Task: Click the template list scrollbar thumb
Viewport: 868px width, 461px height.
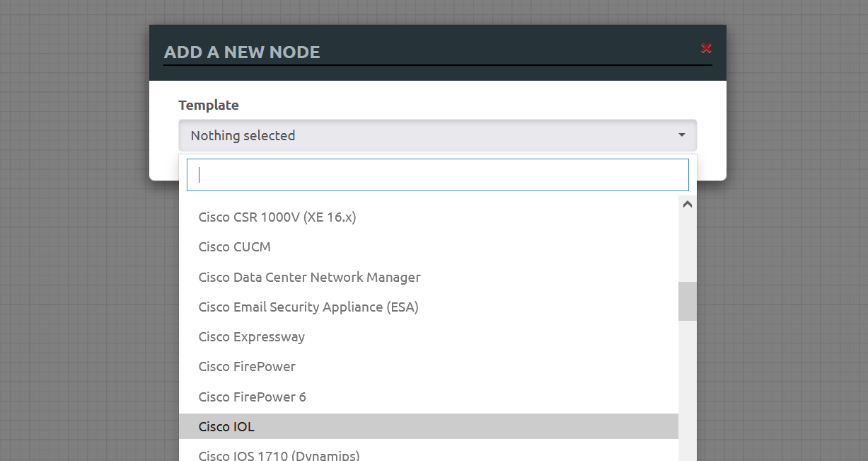Action: pyautogui.click(x=687, y=301)
